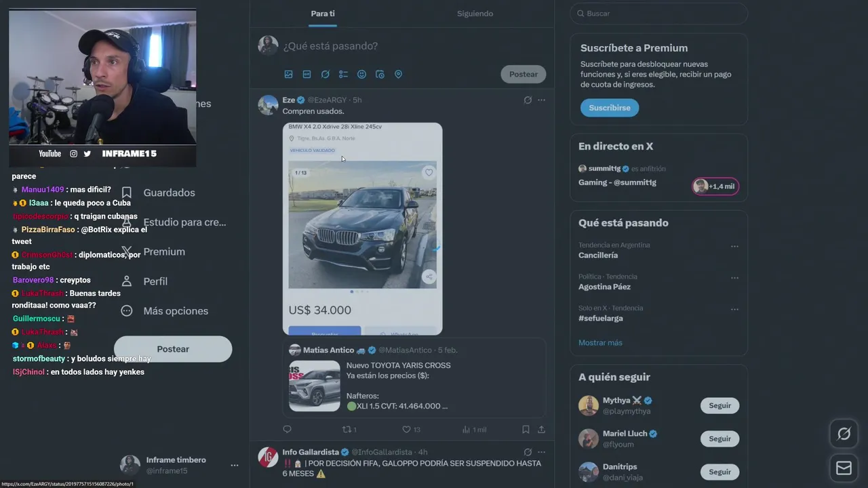Screen dimensions: 868x488
Task: Open Gaming - @summit1g live space
Action: pos(617,182)
